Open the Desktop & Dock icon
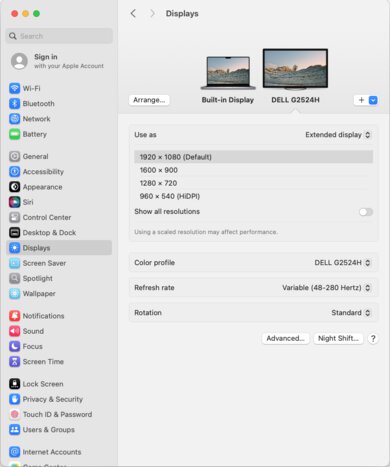 click(15, 232)
